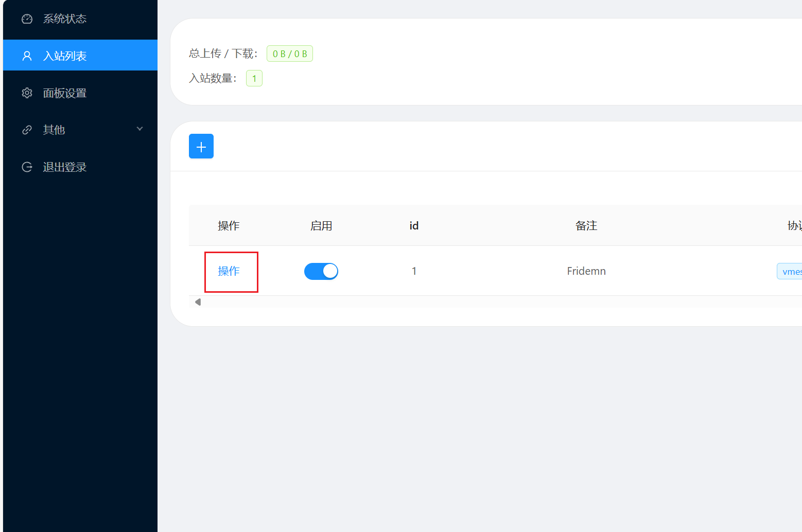Choose 退出登录 to log out
Image resolution: width=802 pixels, height=532 pixels.
pos(80,167)
